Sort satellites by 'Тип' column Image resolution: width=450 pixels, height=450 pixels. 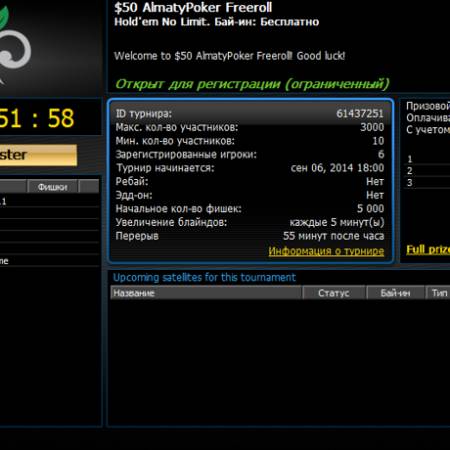click(438, 293)
